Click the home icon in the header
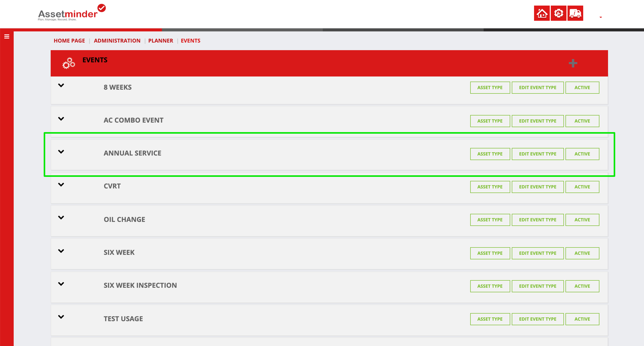Screen dimensions: 644x346 coord(542,13)
